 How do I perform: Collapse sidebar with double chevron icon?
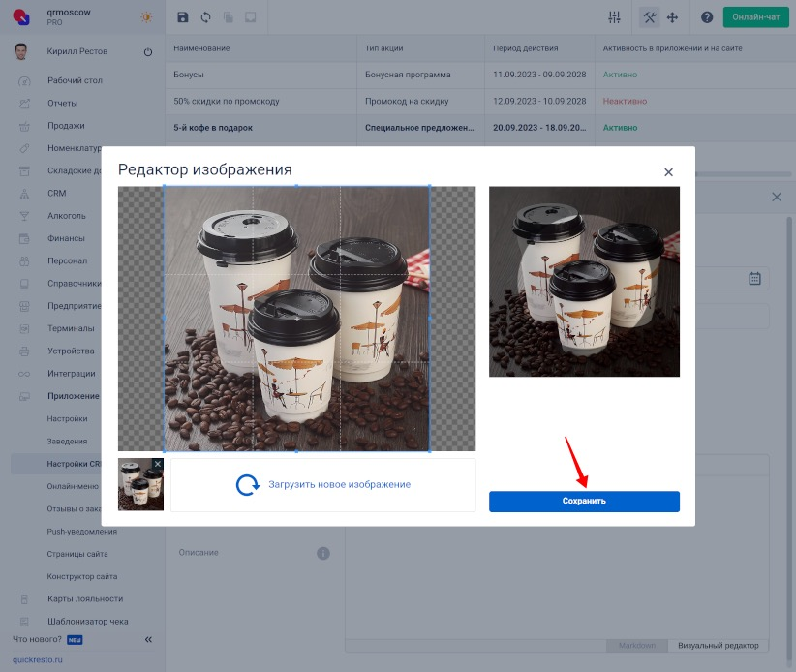[148, 639]
